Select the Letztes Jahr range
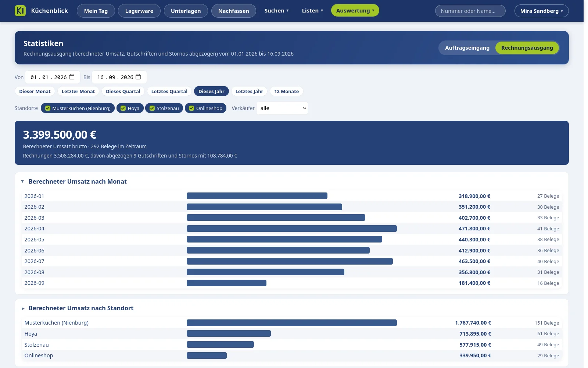Screen dimensions: 588x368 point(249,91)
